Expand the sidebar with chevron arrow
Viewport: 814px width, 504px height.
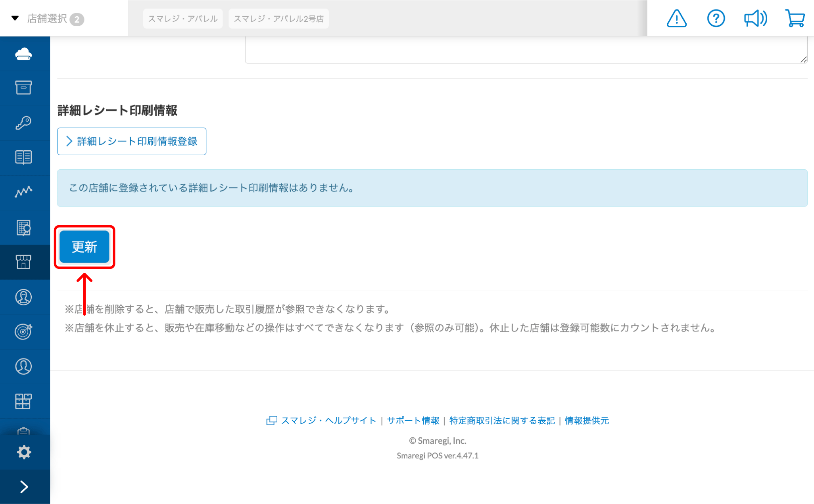pyautogui.click(x=24, y=487)
